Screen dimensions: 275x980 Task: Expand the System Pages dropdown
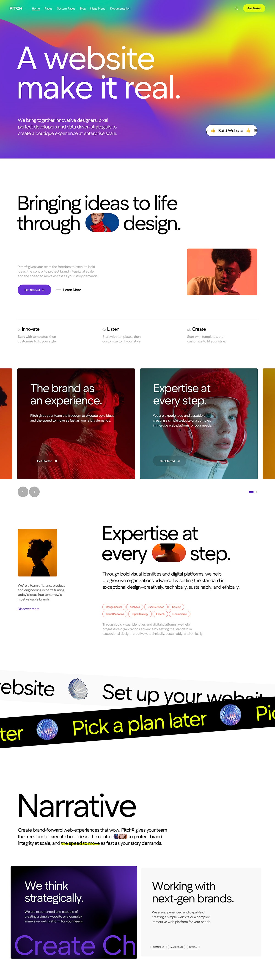point(66,8)
